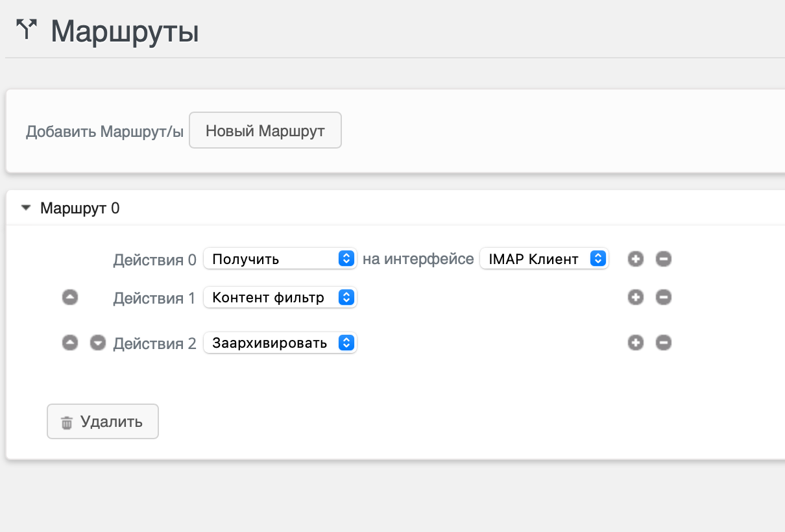Click the minus icon on Действия 1 row
Viewport: 785px width, 532px height.
663,298
